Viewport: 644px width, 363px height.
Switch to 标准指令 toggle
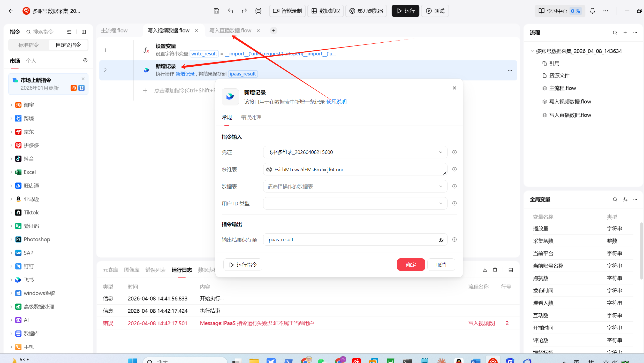(x=28, y=45)
